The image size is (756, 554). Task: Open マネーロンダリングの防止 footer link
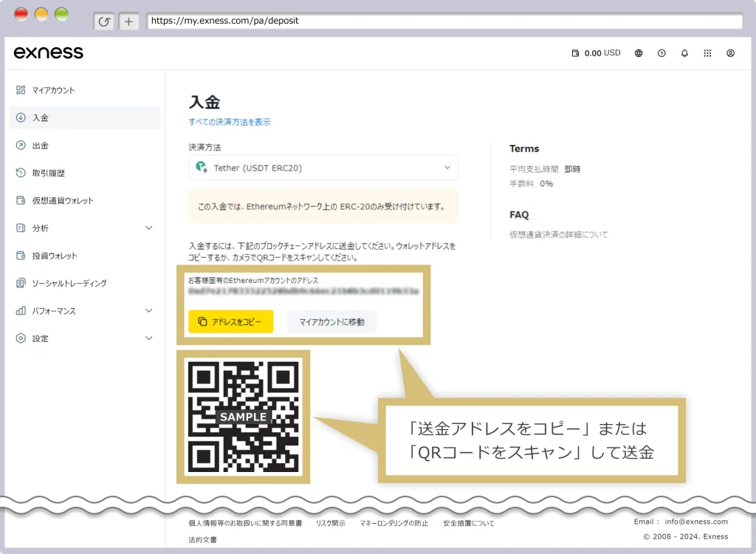[394, 523]
